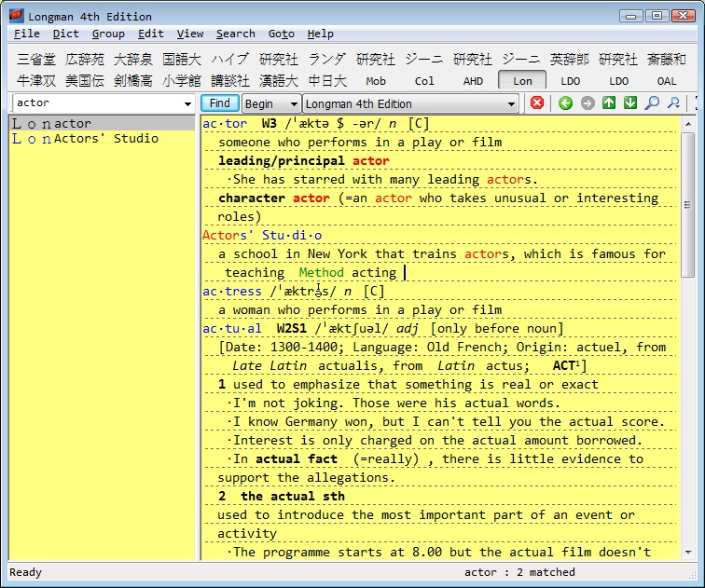Viewport: 705px width, 588px height.
Task: Open the View menu
Action: coord(189,34)
